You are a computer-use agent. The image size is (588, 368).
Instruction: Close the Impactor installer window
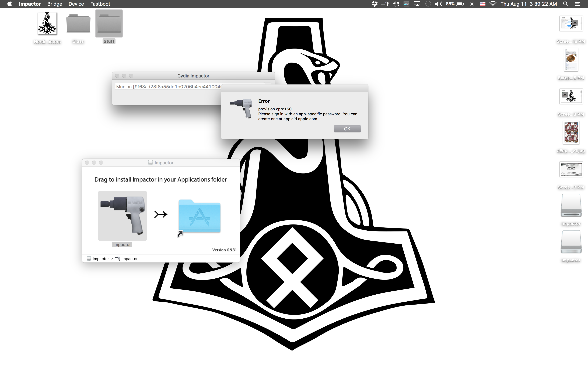87,163
